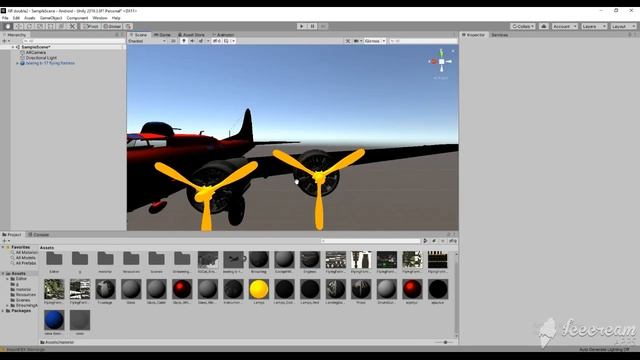This screenshot has width=640, height=360.
Task: Click the Step frame button
Action: [x=323, y=26]
